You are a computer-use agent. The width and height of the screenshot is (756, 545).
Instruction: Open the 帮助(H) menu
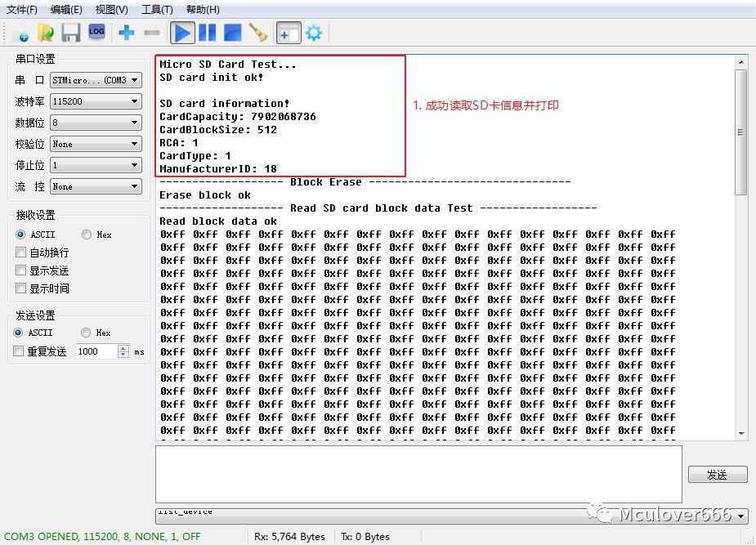(203, 10)
